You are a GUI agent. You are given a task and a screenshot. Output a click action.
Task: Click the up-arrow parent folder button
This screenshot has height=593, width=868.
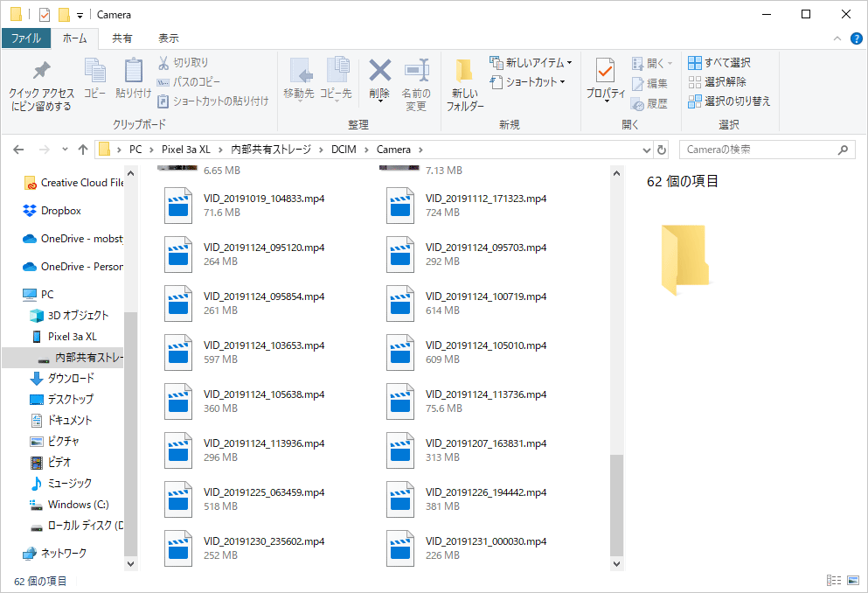pyautogui.click(x=83, y=150)
